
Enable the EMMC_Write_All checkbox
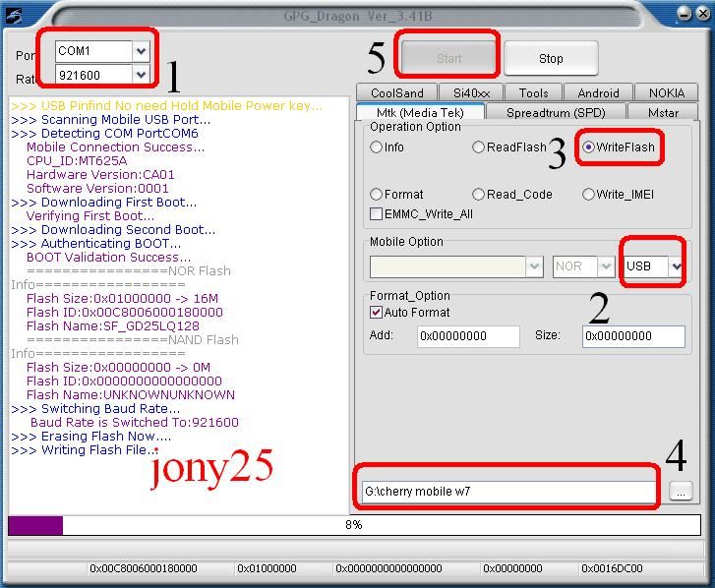(377, 213)
